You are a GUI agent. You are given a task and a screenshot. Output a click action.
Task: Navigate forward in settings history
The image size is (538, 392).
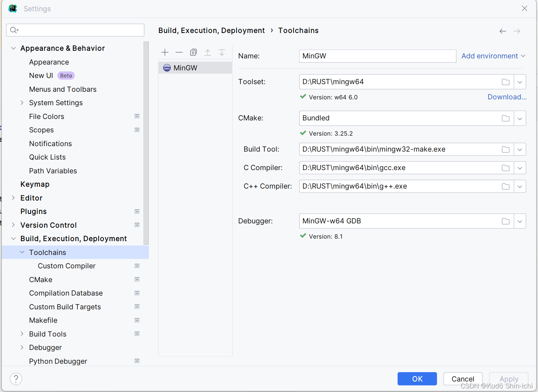pos(517,31)
